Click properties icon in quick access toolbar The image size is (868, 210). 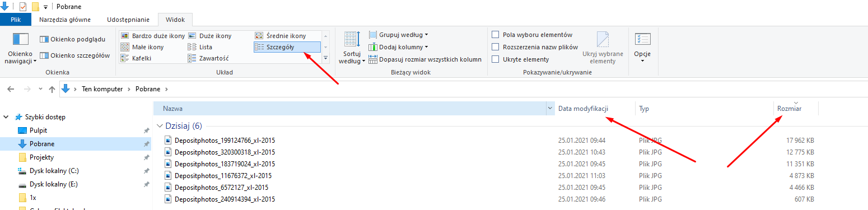point(22,6)
